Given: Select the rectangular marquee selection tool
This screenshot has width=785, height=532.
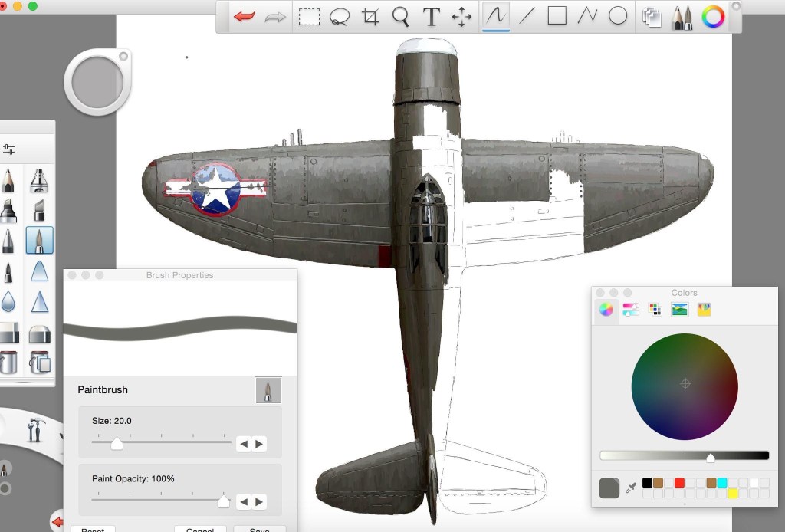Looking at the screenshot, I should [x=309, y=16].
